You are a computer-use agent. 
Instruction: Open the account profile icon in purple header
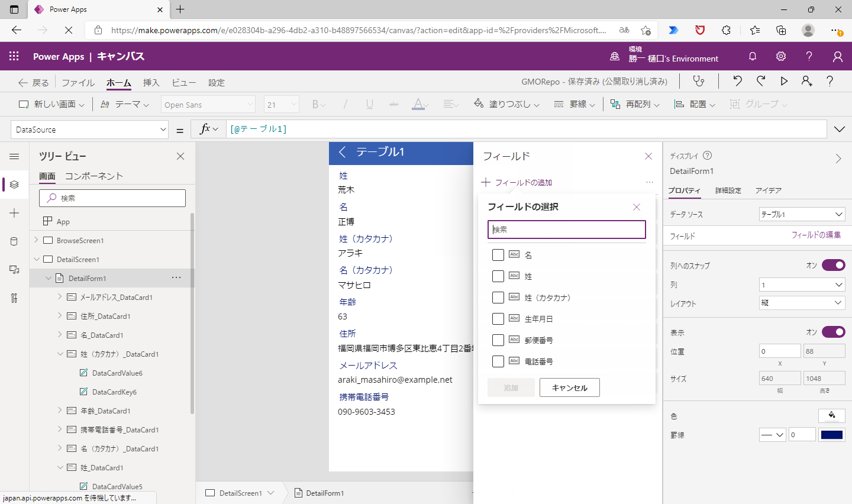(x=838, y=56)
